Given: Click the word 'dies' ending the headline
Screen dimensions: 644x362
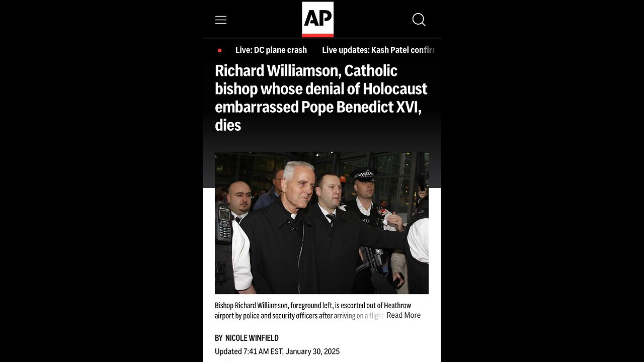Looking at the screenshot, I should [228, 125].
